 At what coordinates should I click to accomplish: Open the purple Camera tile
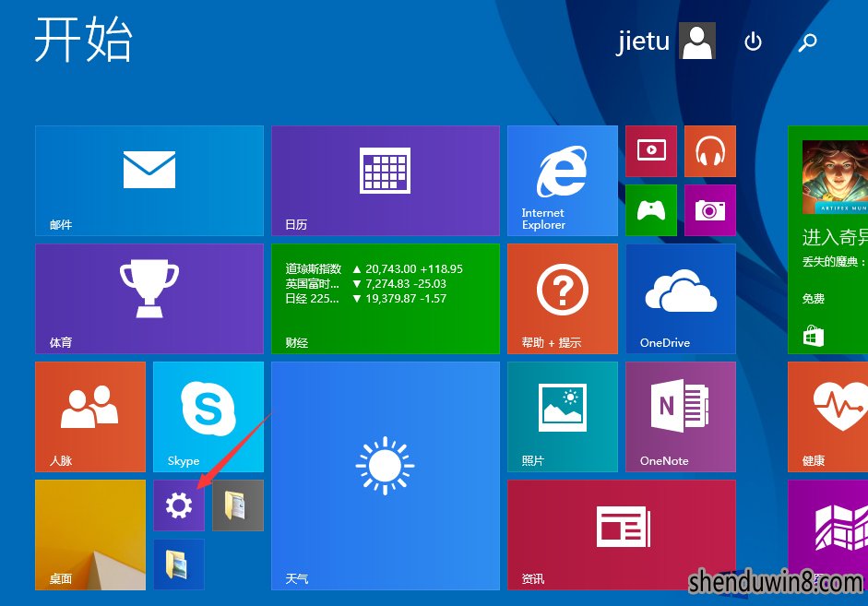coord(710,210)
